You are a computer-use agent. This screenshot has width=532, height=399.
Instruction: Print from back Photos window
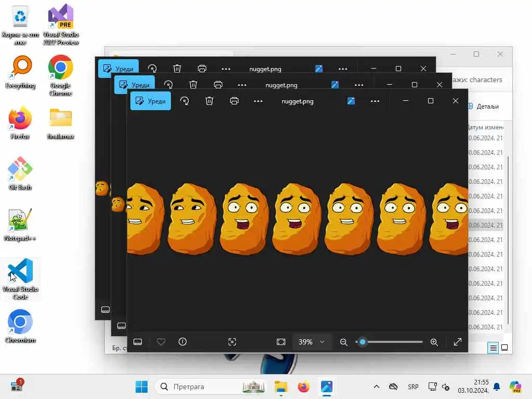(202, 69)
